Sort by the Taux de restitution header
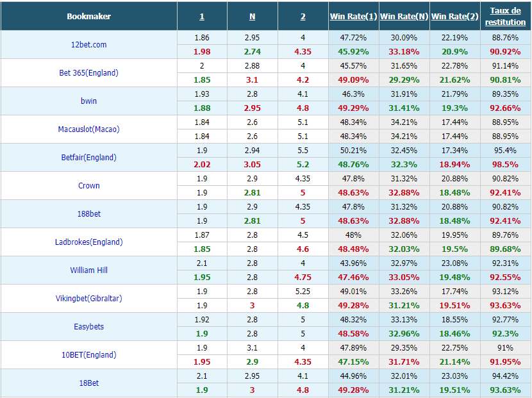This screenshot has width=532, height=398. [505, 16]
